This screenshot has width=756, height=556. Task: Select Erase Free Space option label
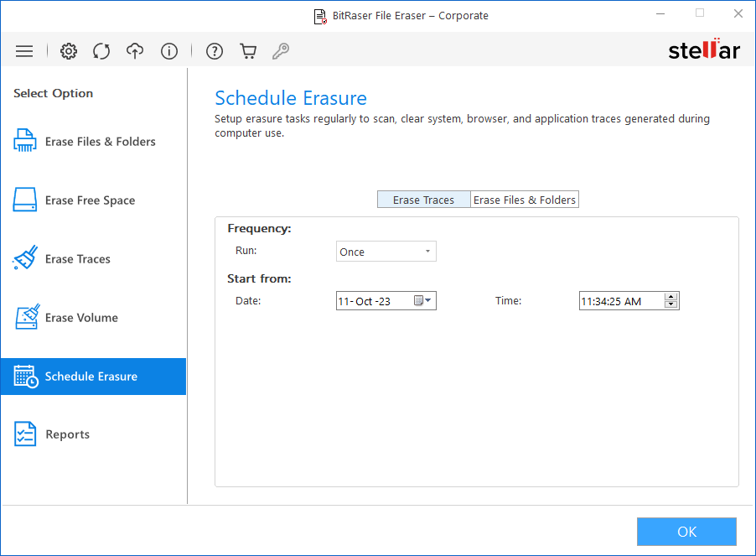tap(91, 200)
